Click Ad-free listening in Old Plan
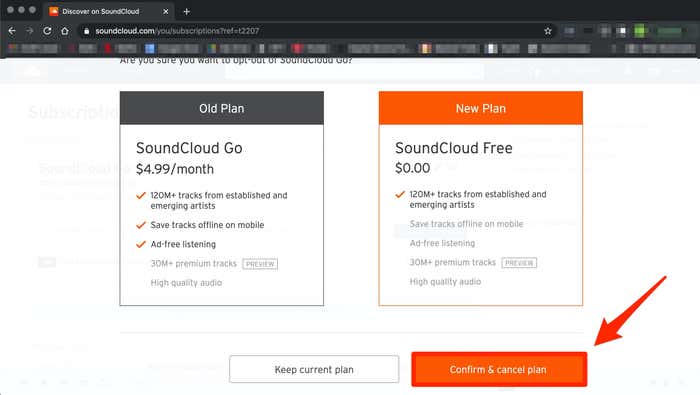The height and width of the screenshot is (395, 700). click(183, 244)
